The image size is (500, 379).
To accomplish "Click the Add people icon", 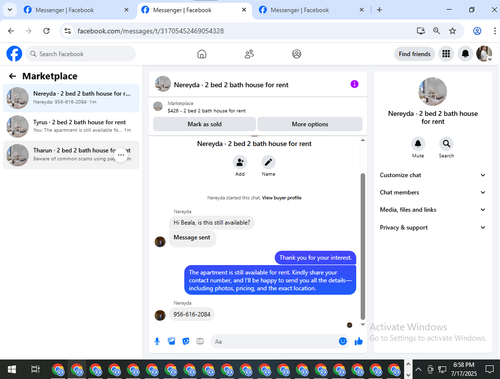I will click(x=240, y=162).
